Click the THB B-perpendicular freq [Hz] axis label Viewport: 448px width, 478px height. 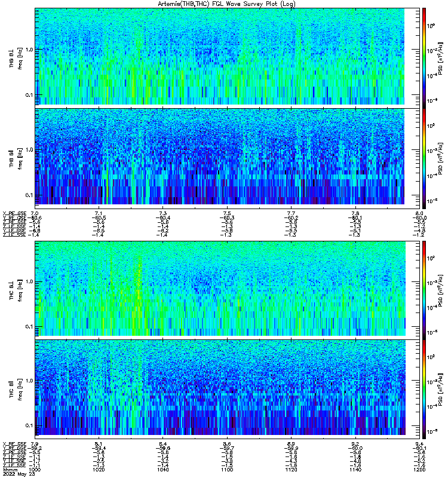(x=20, y=58)
